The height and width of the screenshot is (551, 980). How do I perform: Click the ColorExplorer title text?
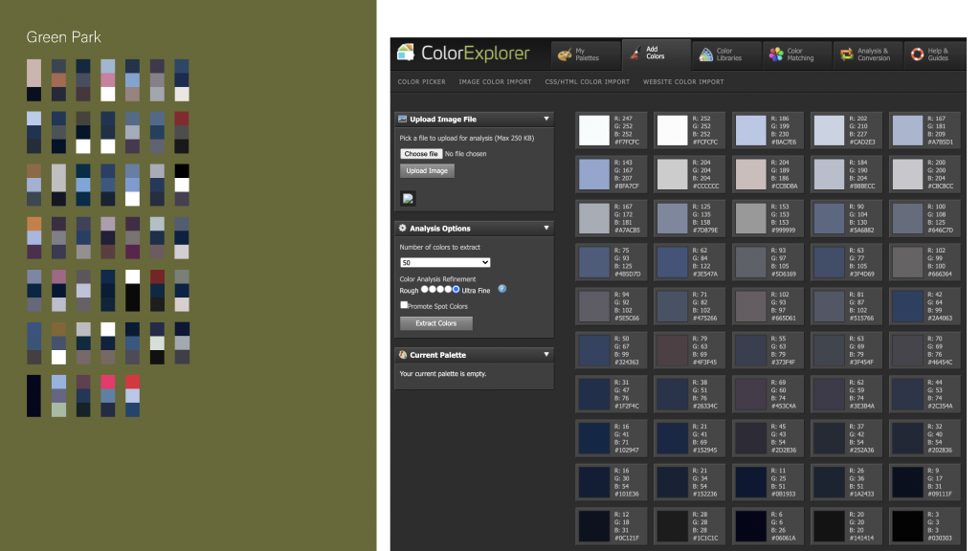[x=475, y=54]
